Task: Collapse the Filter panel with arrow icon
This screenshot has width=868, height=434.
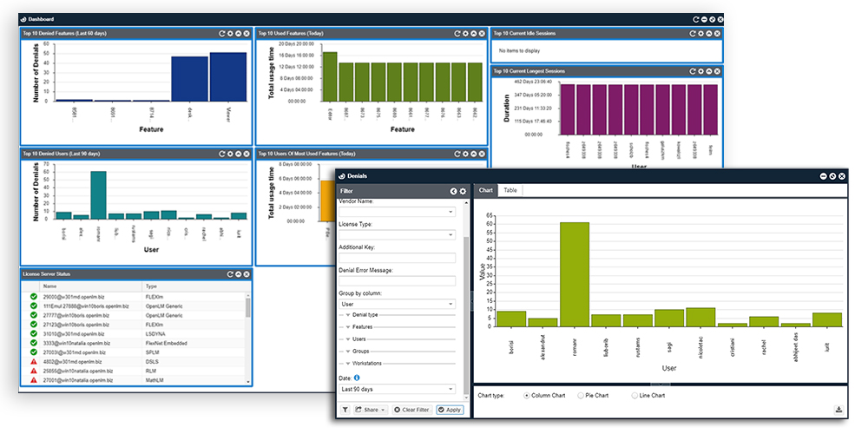Action: [453, 190]
